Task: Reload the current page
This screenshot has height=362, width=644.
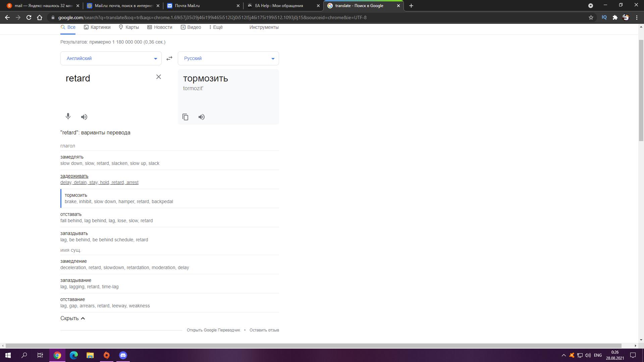Action: tap(29, 17)
